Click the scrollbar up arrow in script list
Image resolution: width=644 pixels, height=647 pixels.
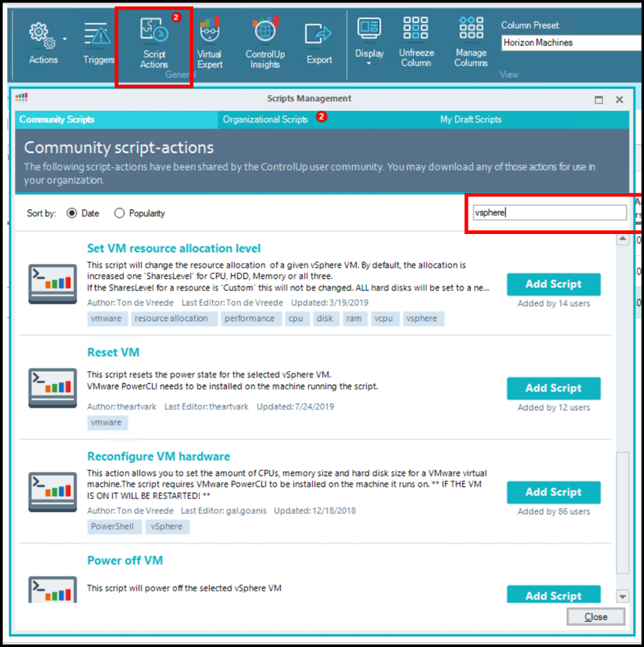622,239
